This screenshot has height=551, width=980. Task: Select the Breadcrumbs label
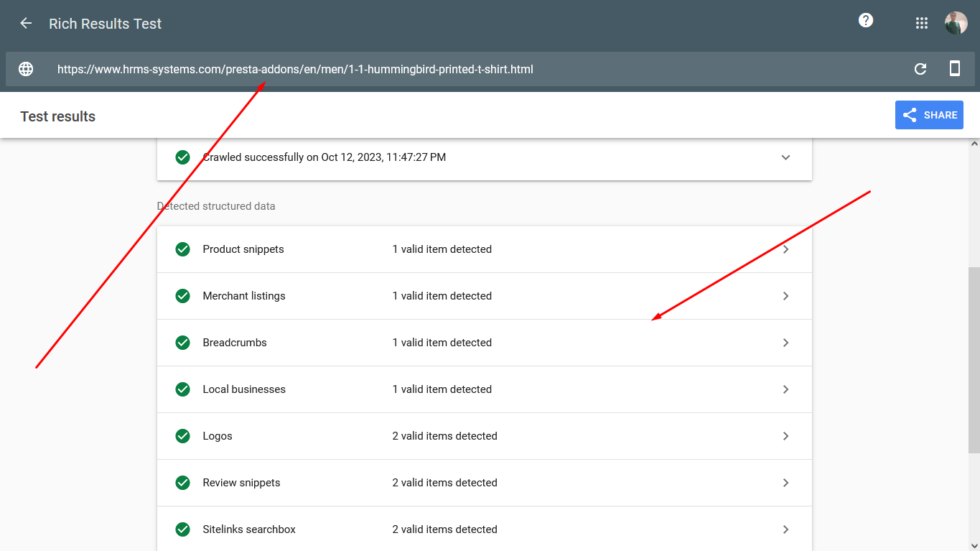coord(235,343)
